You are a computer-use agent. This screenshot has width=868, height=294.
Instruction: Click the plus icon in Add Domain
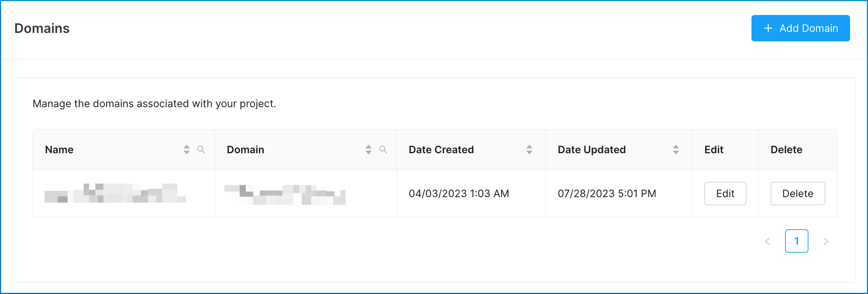768,29
